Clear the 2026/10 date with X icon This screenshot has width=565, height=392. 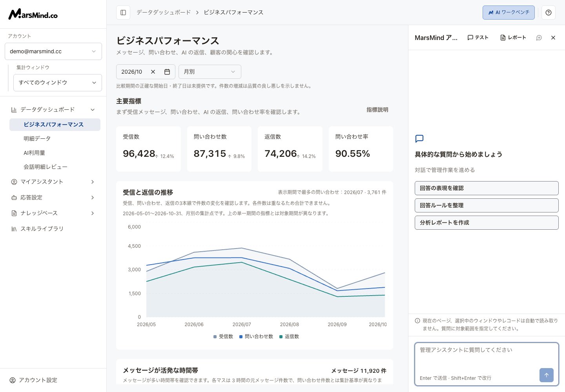tap(153, 72)
